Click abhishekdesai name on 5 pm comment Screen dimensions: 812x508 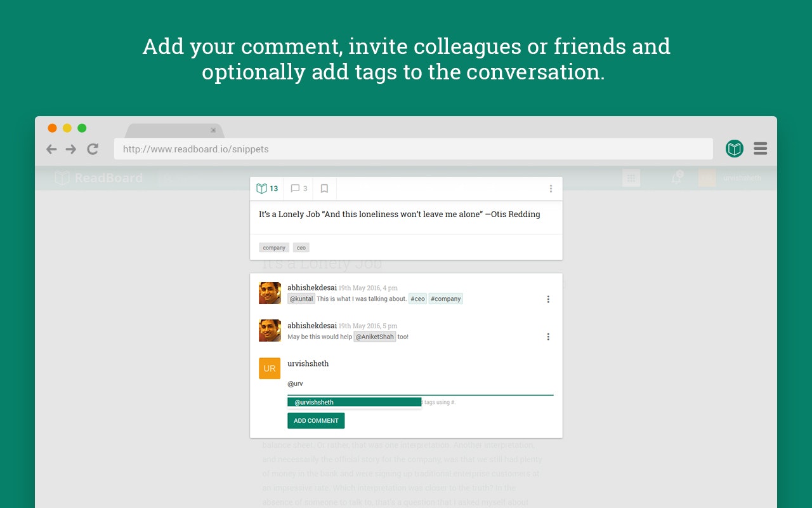coord(312,326)
